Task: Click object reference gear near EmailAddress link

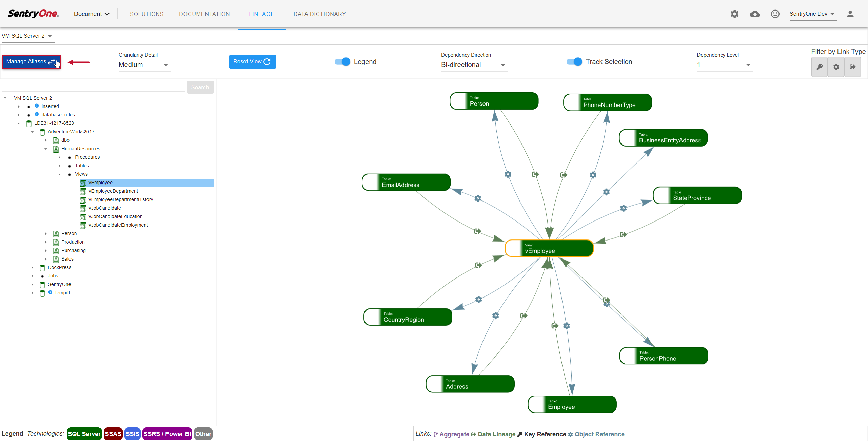Action: pyautogui.click(x=478, y=198)
